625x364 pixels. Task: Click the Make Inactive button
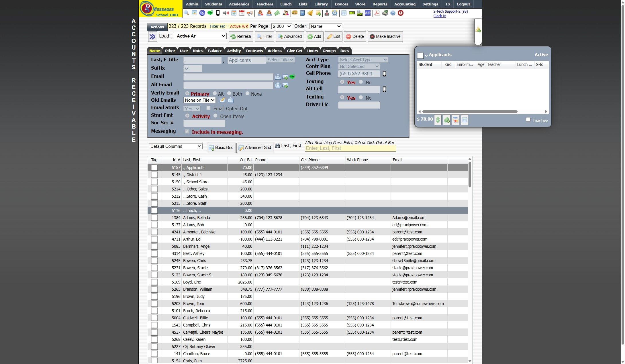pyautogui.click(x=385, y=37)
